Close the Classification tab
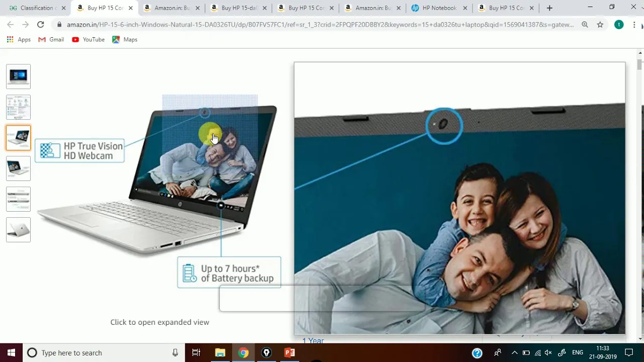This screenshot has height=362, width=644. (x=63, y=8)
